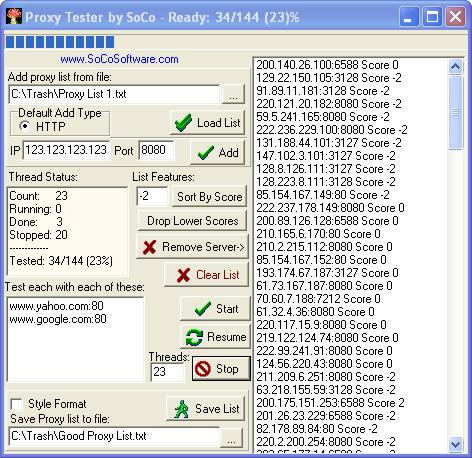472x458 pixels.
Task: Select proxy 200.89.126.128:6588
Action: [327, 221]
